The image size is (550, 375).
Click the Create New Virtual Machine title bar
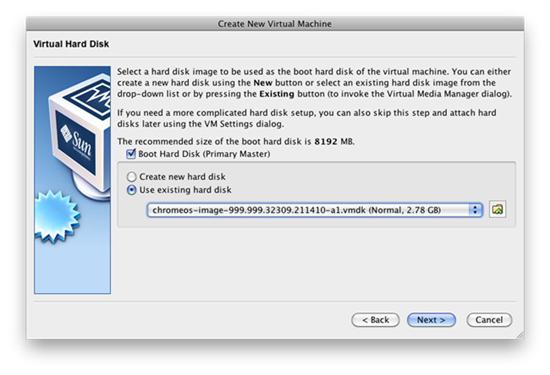pyautogui.click(x=275, y=24)
